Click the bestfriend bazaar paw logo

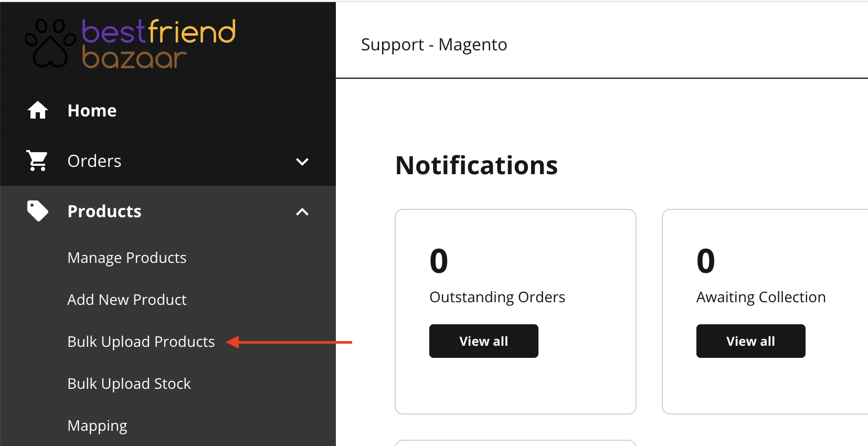(50, 44)
